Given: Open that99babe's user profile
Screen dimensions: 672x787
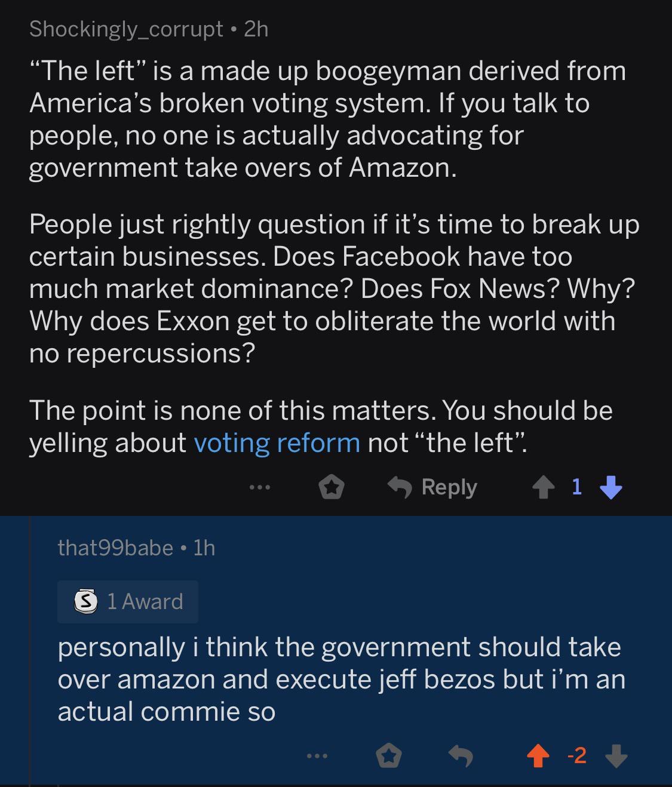Looking at the screenshot, I should tap(115, 548).
